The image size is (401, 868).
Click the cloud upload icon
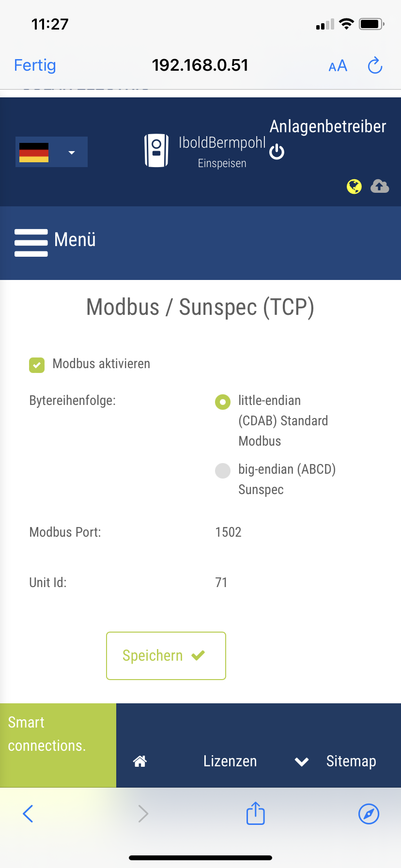tap(380, 186)
